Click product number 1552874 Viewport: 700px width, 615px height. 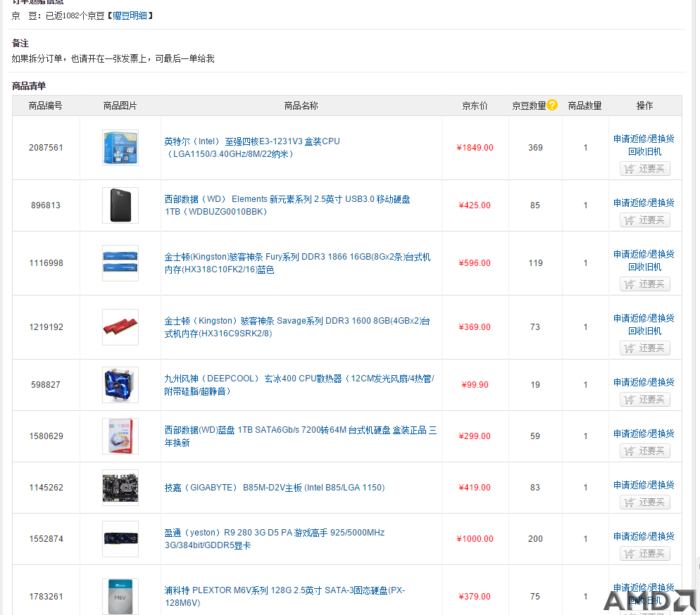(x=46, y=539)
